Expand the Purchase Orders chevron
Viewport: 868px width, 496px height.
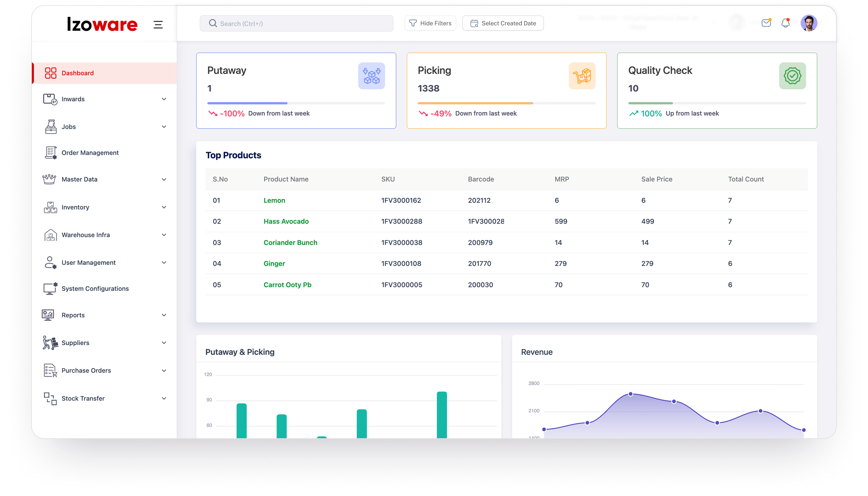point(164,371)
